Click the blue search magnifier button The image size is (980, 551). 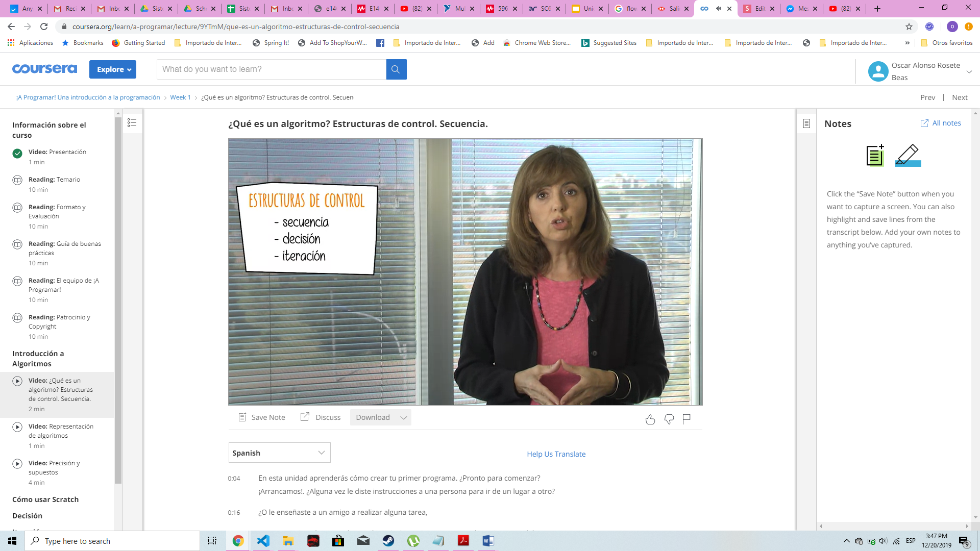click(396, 69)
